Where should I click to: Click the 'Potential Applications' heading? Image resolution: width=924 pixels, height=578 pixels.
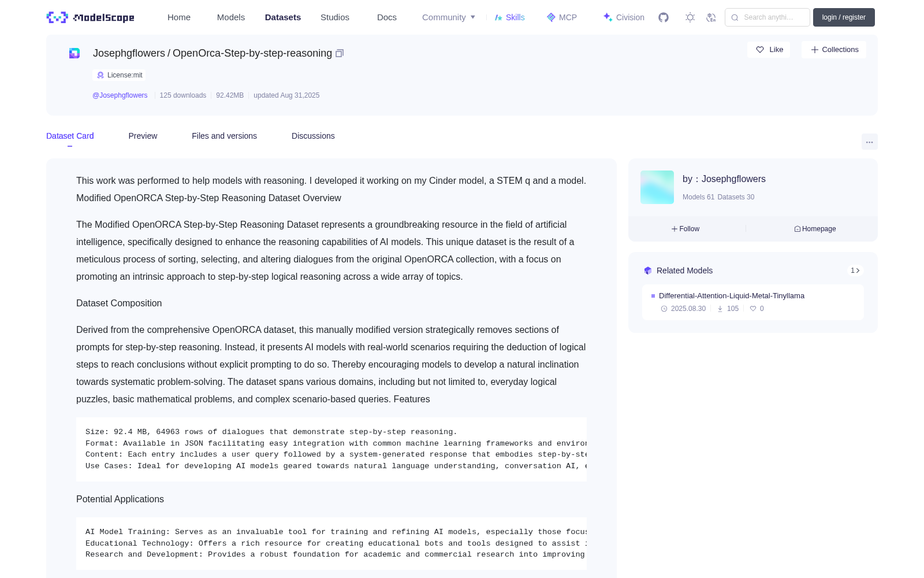tap(120, 499)
